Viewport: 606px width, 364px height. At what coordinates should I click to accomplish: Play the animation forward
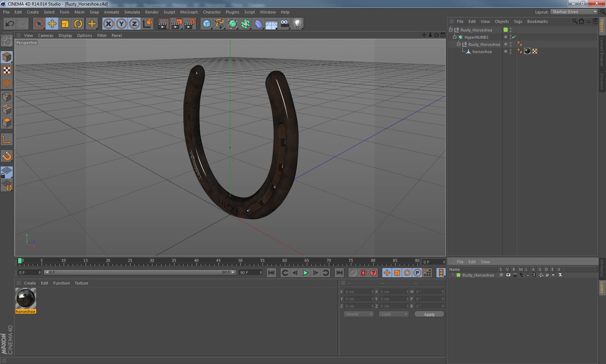[305, 273]
